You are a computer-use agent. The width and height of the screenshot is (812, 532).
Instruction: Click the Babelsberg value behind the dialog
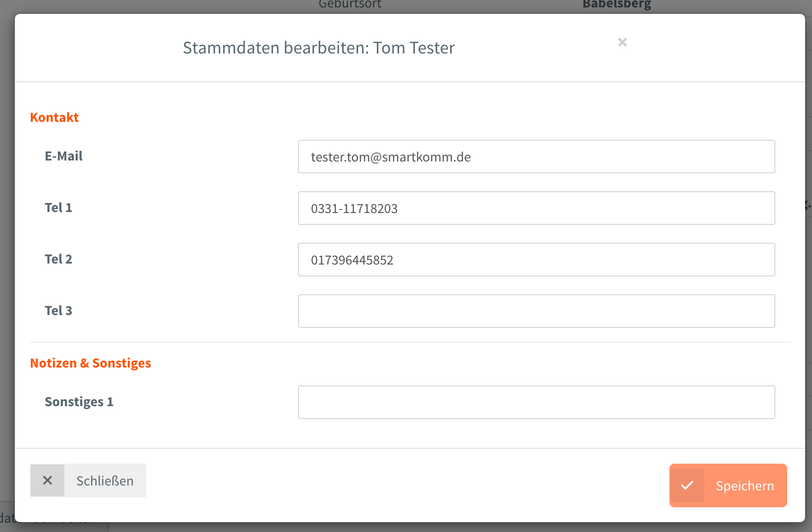pyautogui.click(x=617, y=4)
